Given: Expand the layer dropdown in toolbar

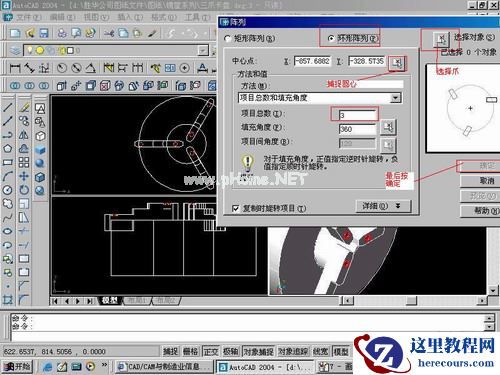Looking at the screenshot, I should click(x=202, y=51).
